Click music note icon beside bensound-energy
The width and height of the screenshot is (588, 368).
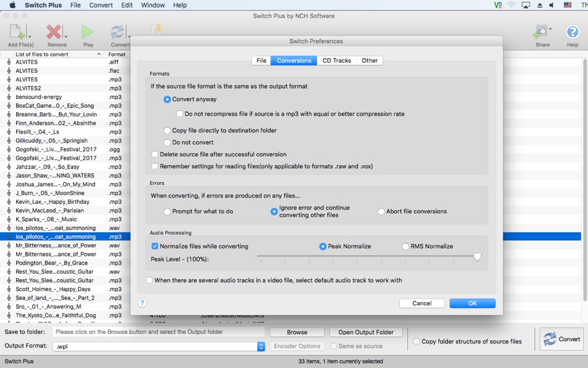pyautogui.click(x=9, y=97)
